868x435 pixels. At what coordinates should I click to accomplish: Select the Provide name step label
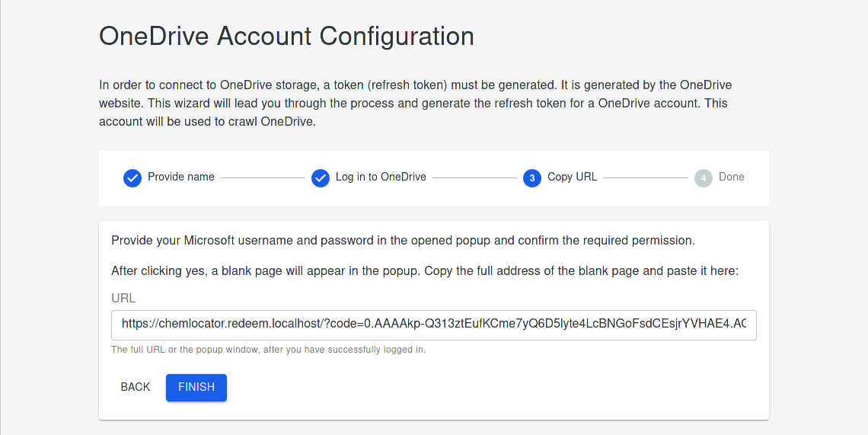click(x=181, y=177)
